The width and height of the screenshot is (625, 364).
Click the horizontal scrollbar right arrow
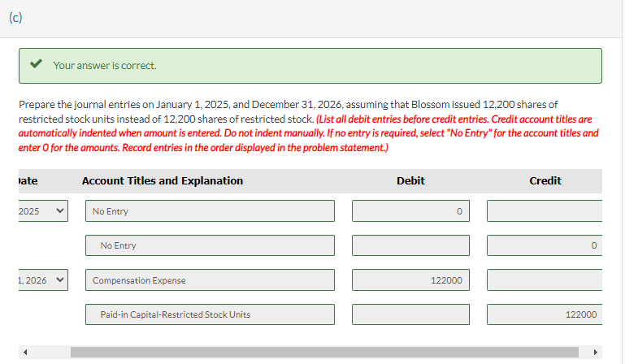click(x=596, y=352)
